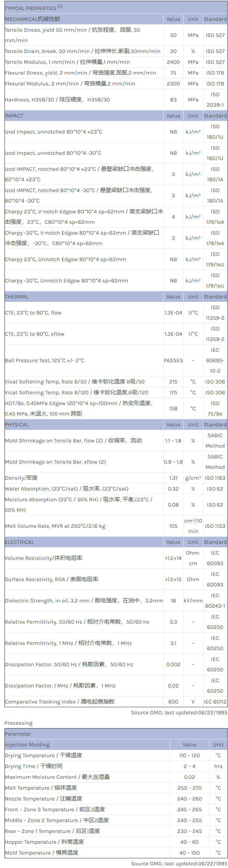This screenshot has width=228, height=868.
Task: Click the Tensile Modulus row label
Action: coord(67,62)
